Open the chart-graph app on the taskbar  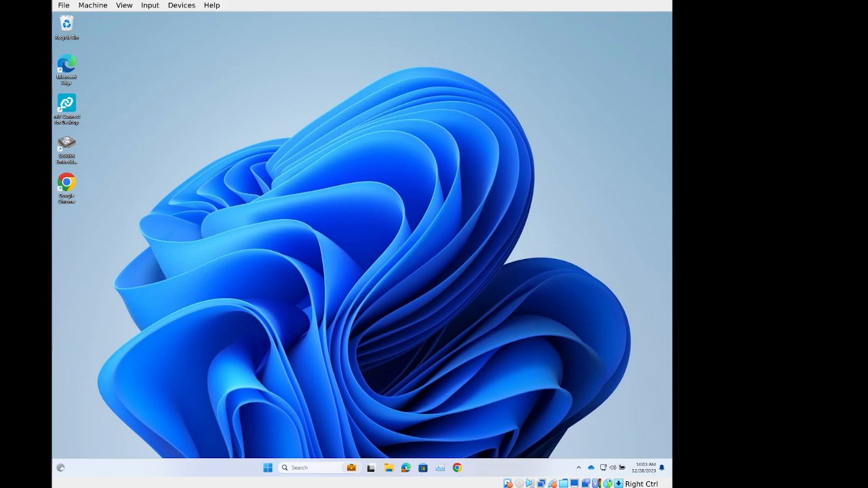(440, 468)
